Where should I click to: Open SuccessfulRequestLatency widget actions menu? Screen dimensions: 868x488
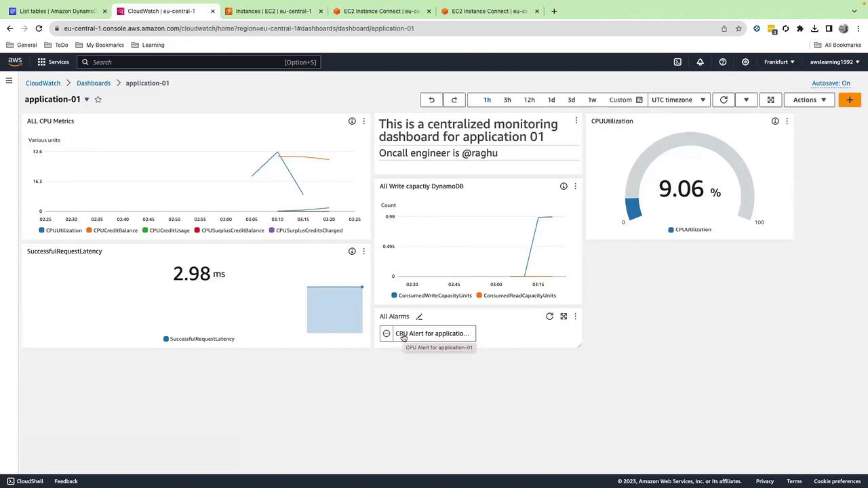[x=363, y=251]
